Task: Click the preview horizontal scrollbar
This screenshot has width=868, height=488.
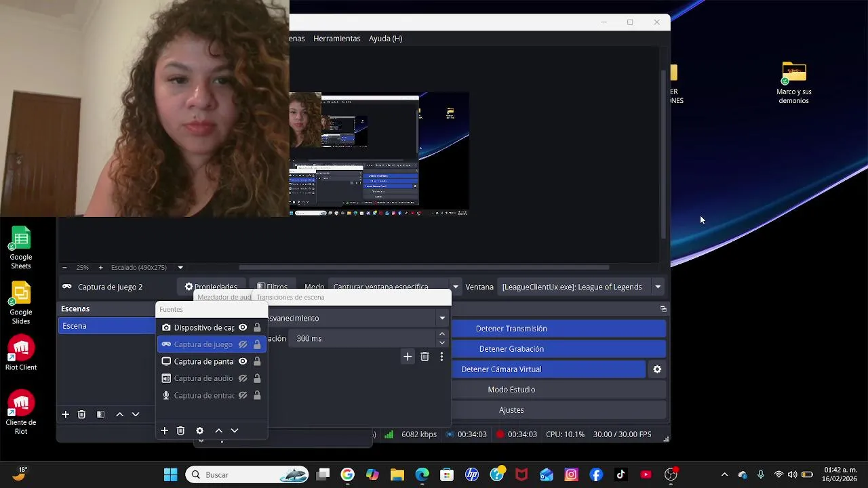Action: point(424,267)
